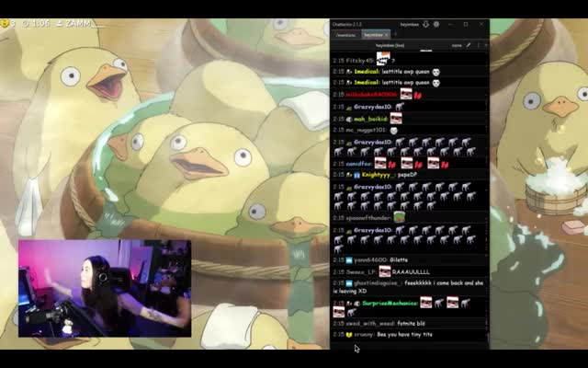588x368 pixels.
Task: Click username ghostindisguise_ in chat
Action: [x=378, y=283]
